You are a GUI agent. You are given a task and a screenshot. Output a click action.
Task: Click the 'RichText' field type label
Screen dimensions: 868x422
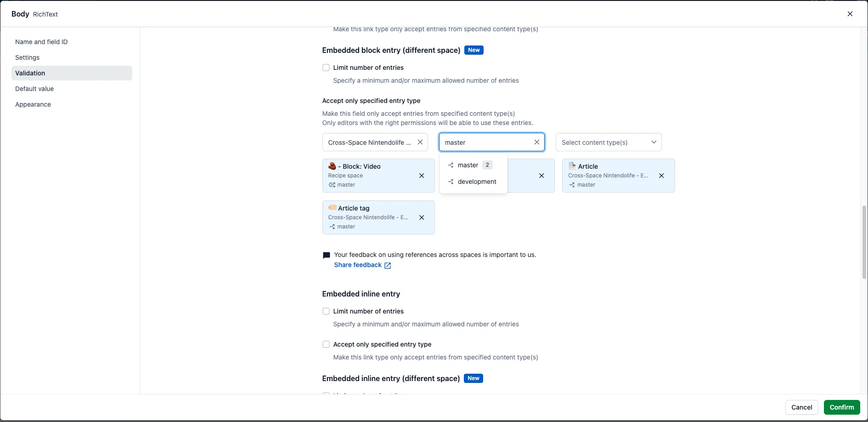pos(45,14)
